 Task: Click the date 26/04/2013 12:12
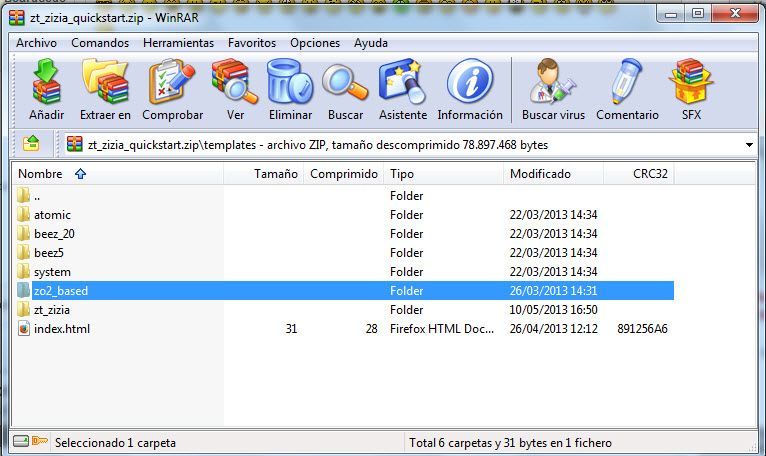tap(553, 329)
